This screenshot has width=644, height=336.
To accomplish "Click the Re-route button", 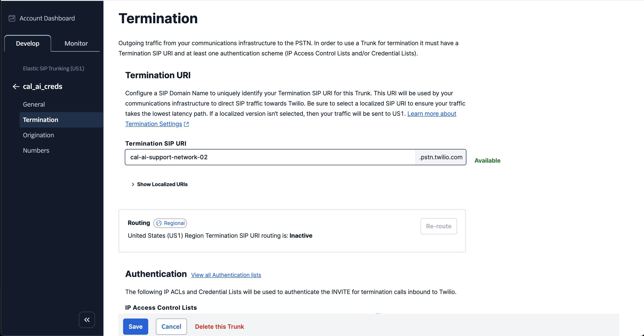I will coord(438,226).
